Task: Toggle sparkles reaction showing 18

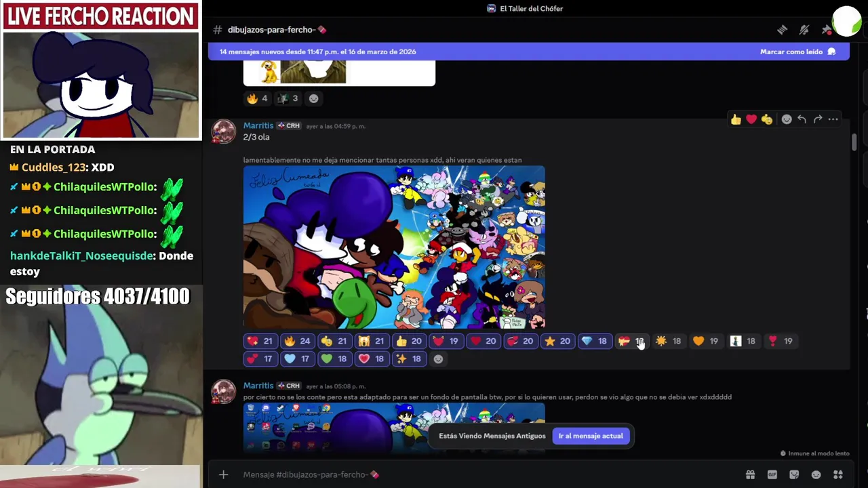Action: pyautogui.click(x=409, y=359)
